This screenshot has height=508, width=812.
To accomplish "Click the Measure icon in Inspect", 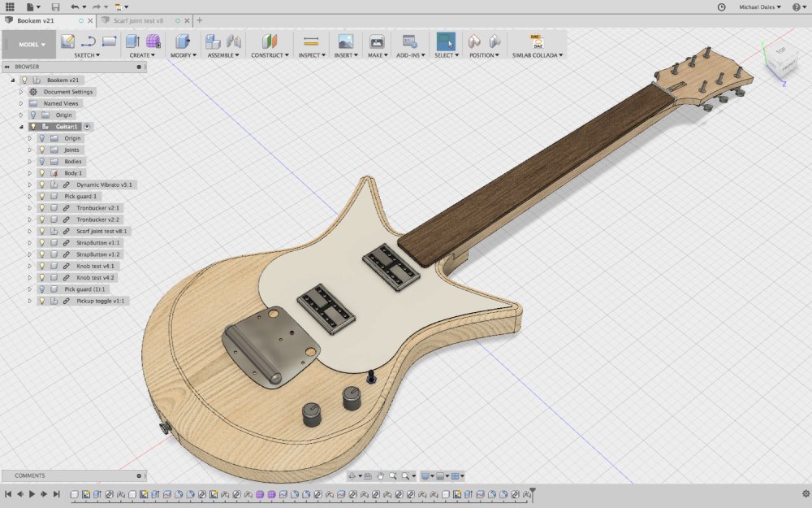I will pos(311,41).
